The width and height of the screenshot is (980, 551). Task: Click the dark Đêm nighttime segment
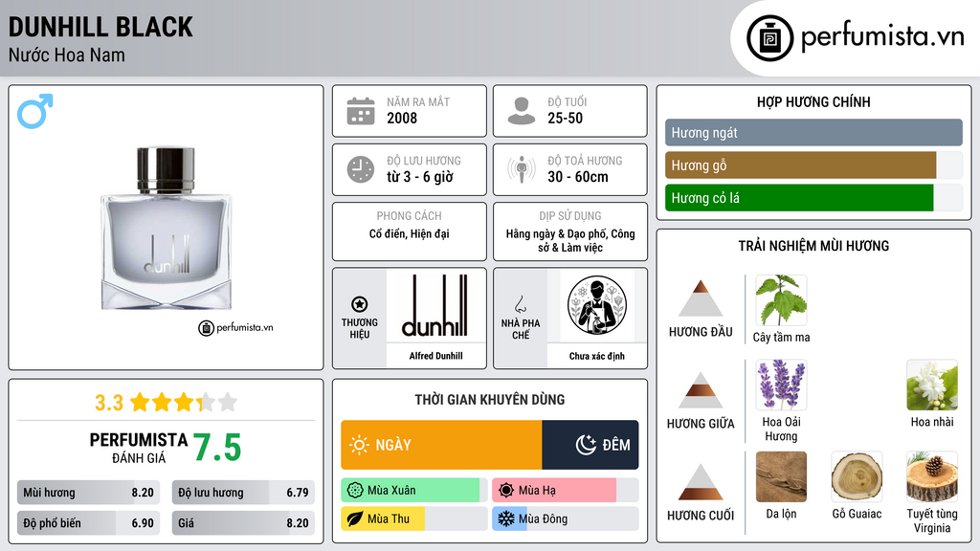(590, 445)
